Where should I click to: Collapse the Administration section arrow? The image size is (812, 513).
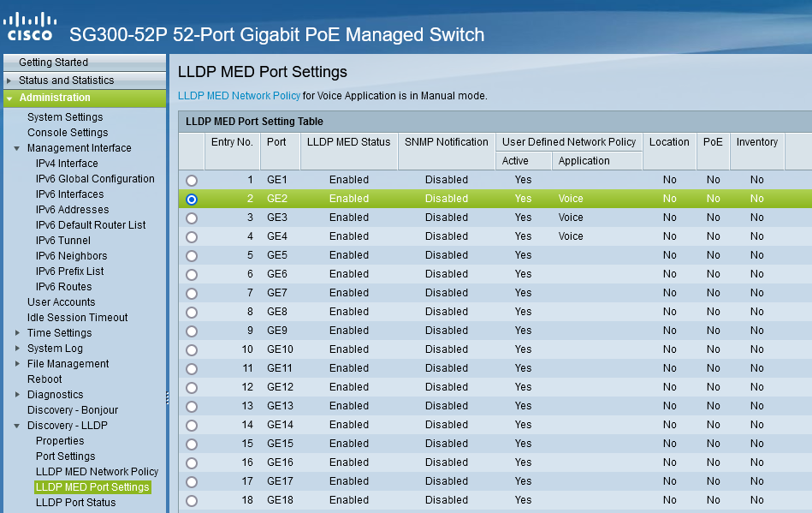[9, 98]
